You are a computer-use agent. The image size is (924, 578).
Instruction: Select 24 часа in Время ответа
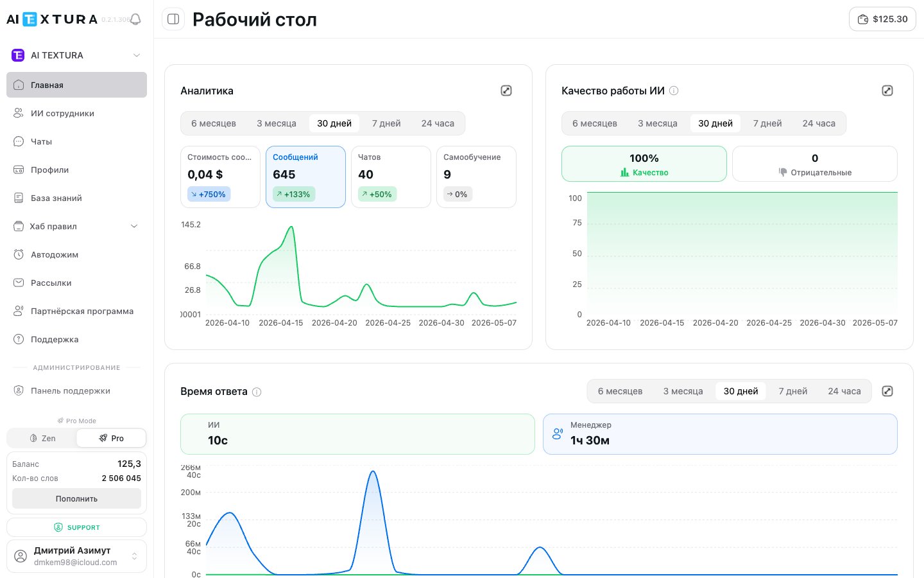(x=844, y=391)
